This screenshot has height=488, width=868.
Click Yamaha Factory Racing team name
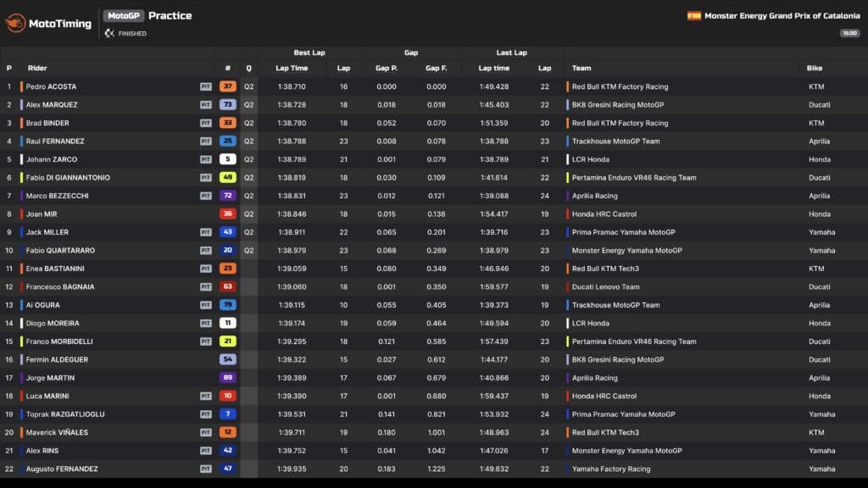pos(611,469)
